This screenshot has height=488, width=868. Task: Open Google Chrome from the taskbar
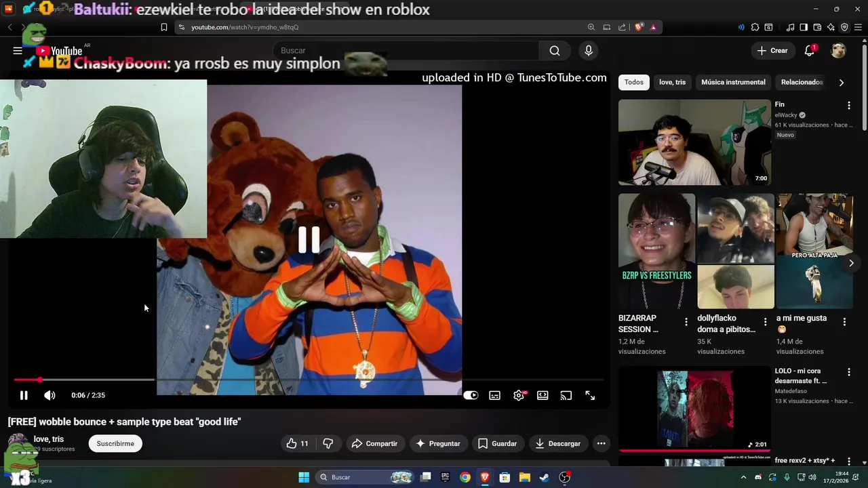465,477
